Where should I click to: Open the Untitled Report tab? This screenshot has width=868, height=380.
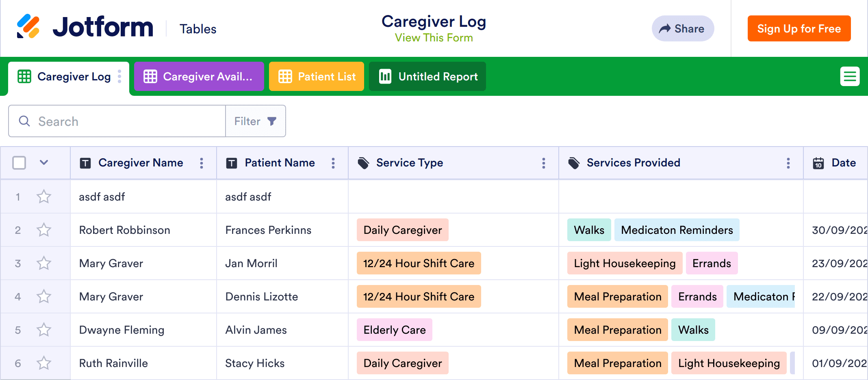[x=427, y=76]
